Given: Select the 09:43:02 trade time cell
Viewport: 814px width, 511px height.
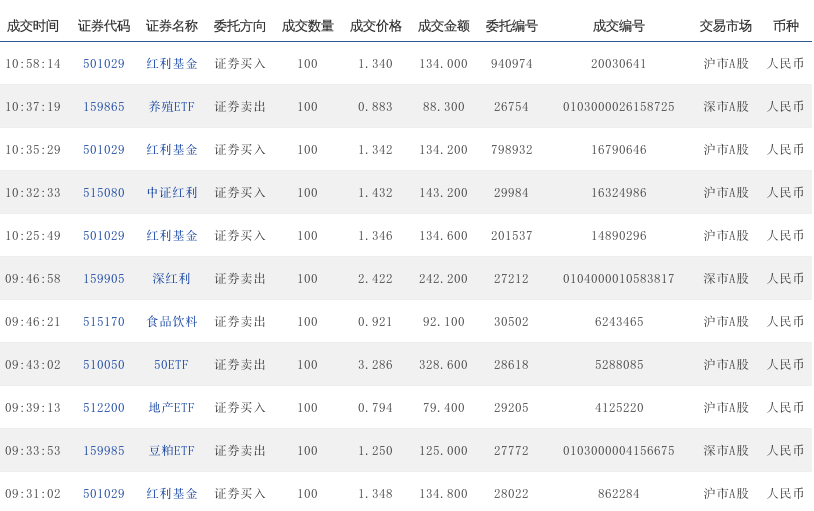Looking at the screenshot, I should tap(33, 365).
